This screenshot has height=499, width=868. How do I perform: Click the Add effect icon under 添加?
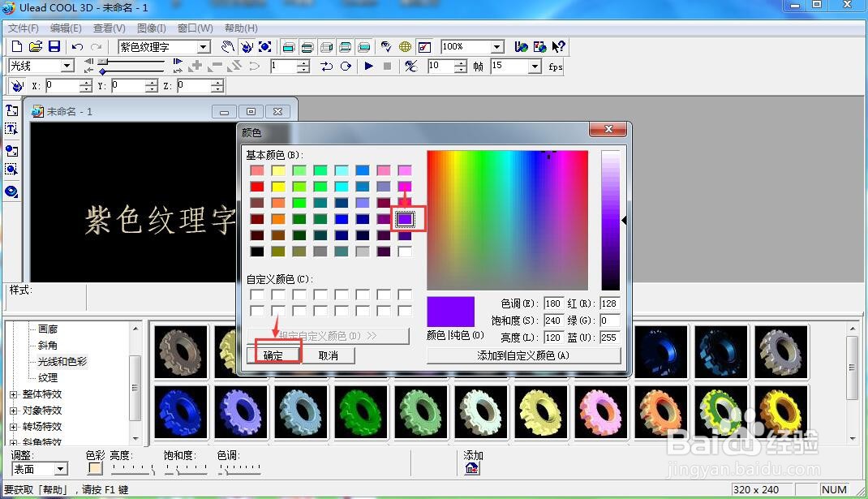[x=471, y=469]
